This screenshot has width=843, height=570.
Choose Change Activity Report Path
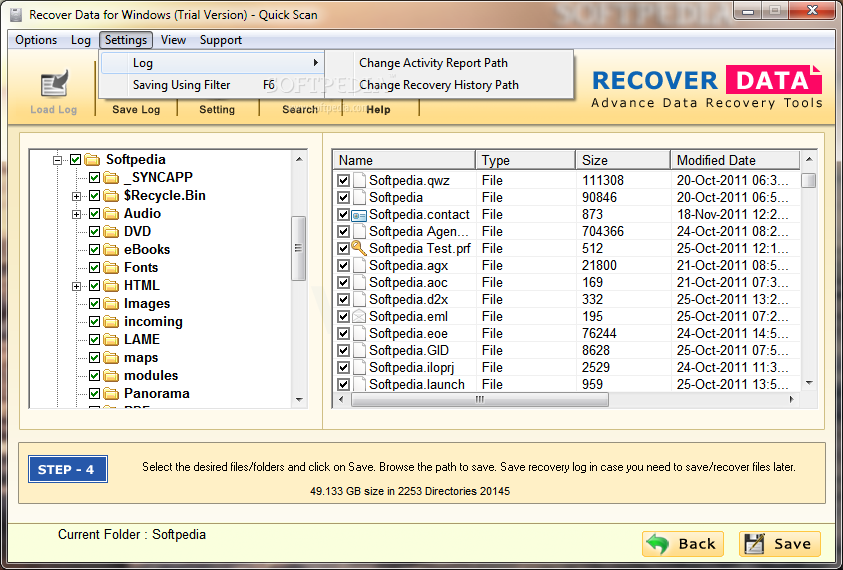click(x=433, y=63)
